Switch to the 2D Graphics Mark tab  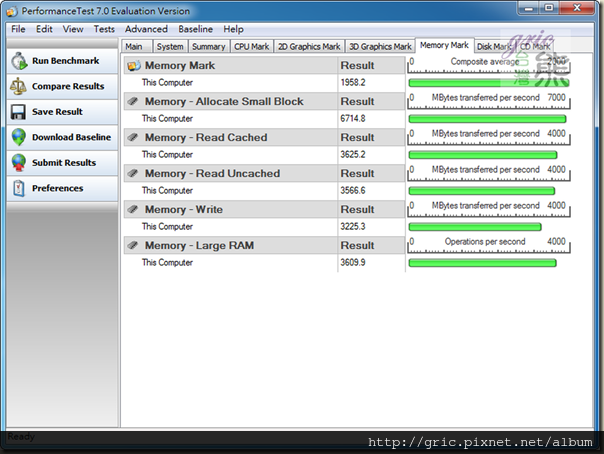309,47
